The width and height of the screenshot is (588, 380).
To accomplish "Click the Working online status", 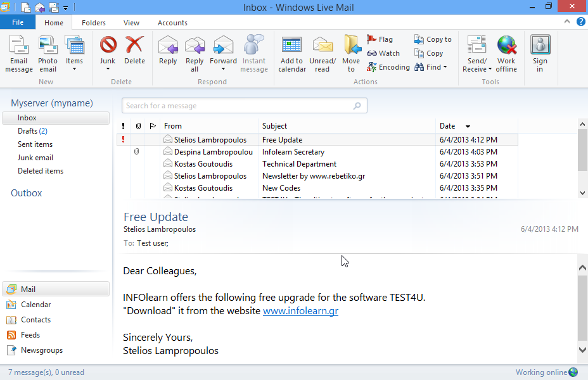I will (x=546, y=372).
